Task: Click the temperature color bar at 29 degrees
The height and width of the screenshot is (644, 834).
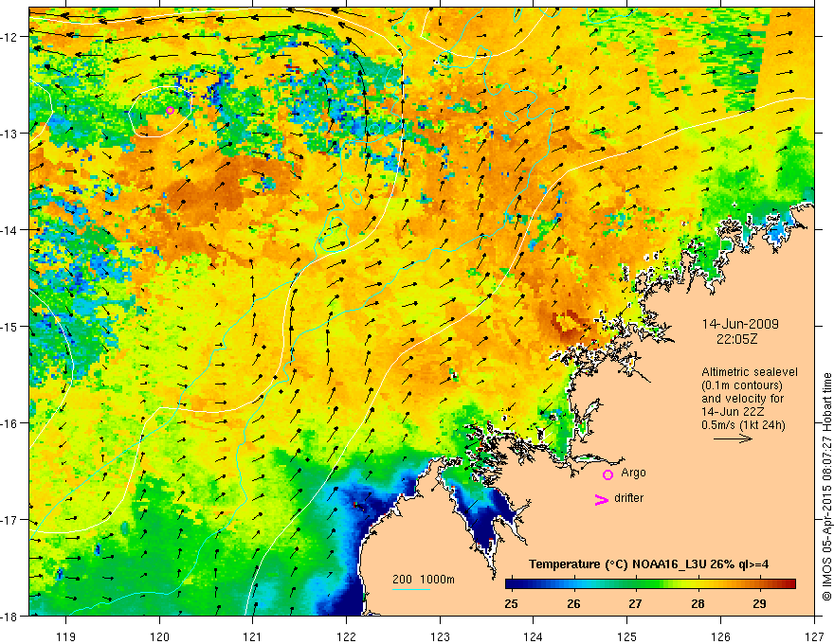Action: (759, 584)
